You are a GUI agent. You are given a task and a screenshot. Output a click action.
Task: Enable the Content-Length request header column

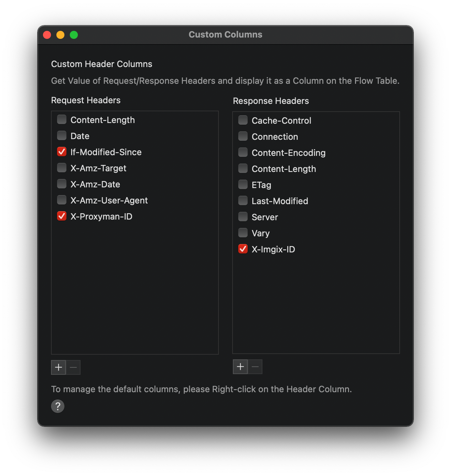(61, 119)
